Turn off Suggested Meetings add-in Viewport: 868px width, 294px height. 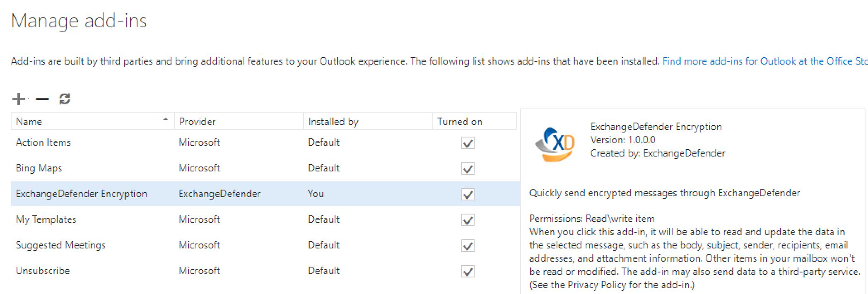click(x=468, y=246)
